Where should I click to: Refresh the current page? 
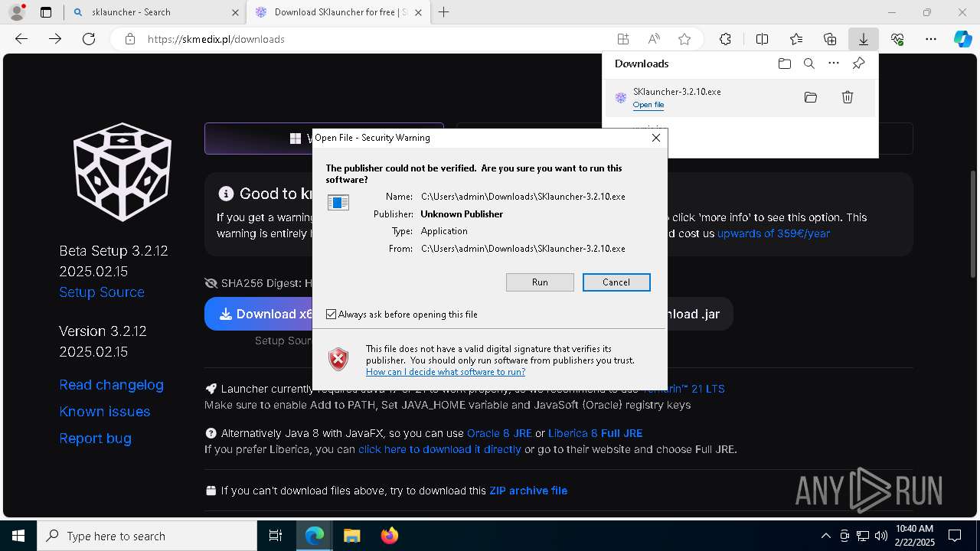click(89, 39)
